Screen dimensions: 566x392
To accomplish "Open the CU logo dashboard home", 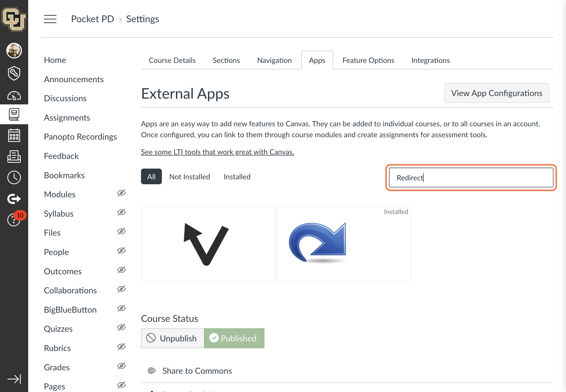I will [x=14, y=19].
